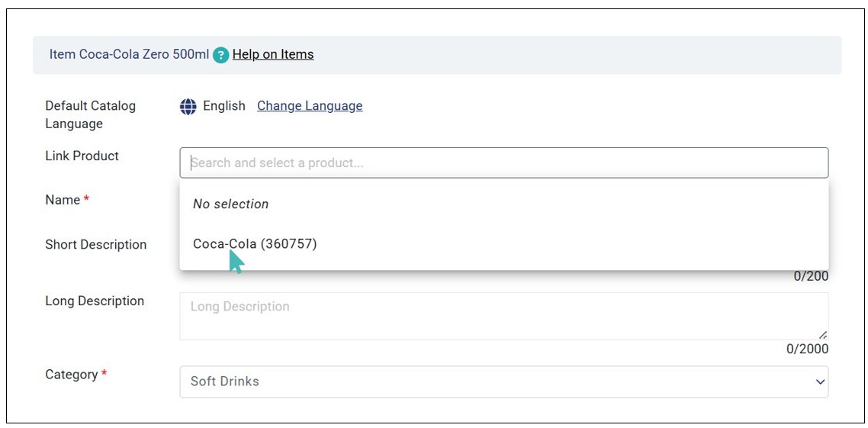The height and width of the screenshot is (428, 868).
Task: Click into the Long Description text area
Action: 503,316
